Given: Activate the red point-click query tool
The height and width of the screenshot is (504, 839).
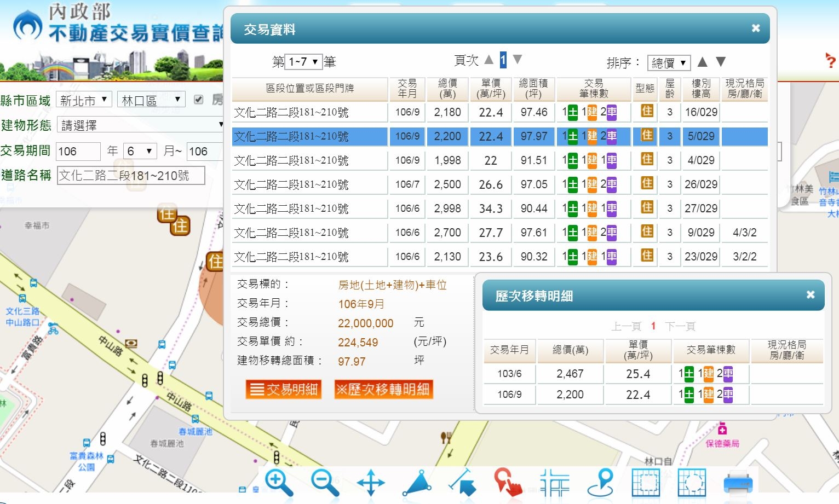Looking at the screenshot, I should click(508, 483).
